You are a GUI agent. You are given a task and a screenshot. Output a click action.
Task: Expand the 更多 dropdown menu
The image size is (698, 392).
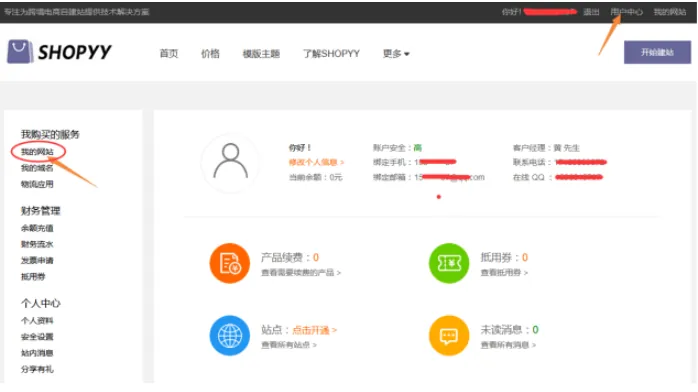pyautogui.click(x=396, y=53)
